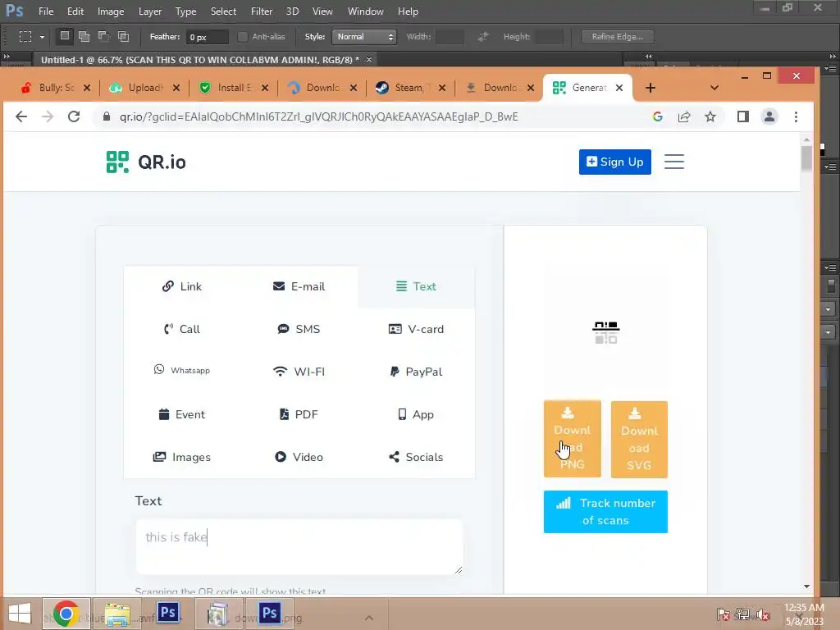Select Photoshop Subtract from selection mode
Screen dimensions: 840x630
(104, 36)
